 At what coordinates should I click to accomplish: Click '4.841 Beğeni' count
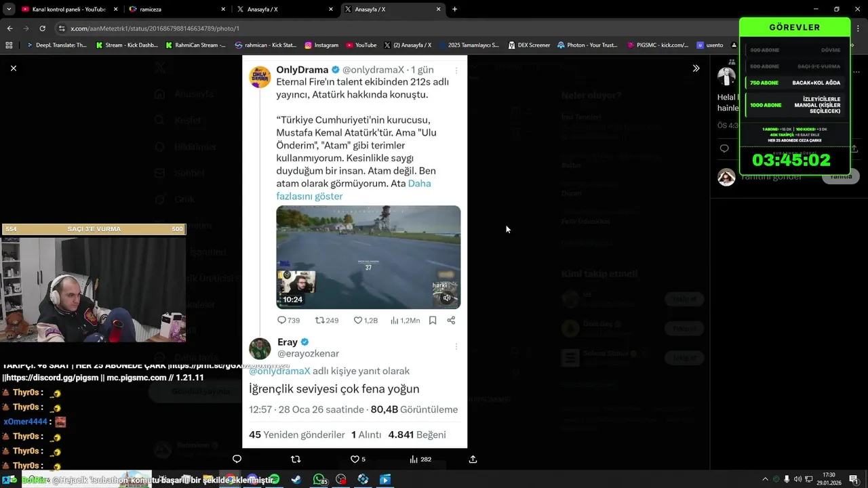coord(417,434)
